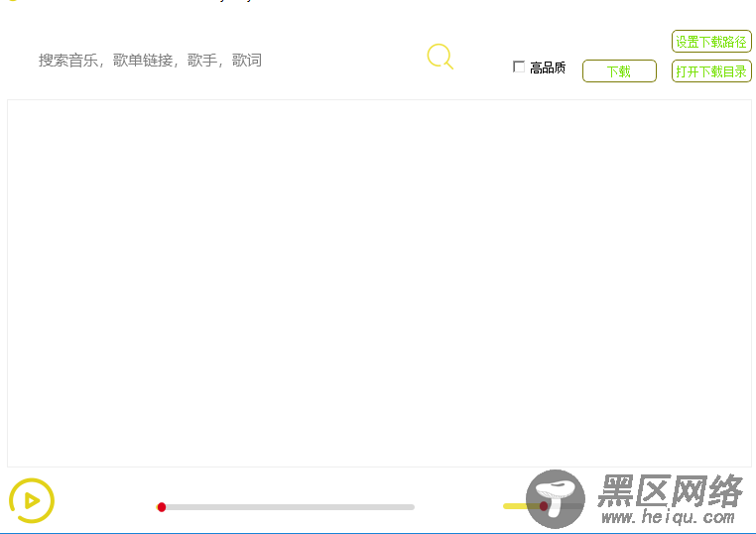Start playback with the yellow play button
The width and height of the screenshot is (756, 534).
32,500
